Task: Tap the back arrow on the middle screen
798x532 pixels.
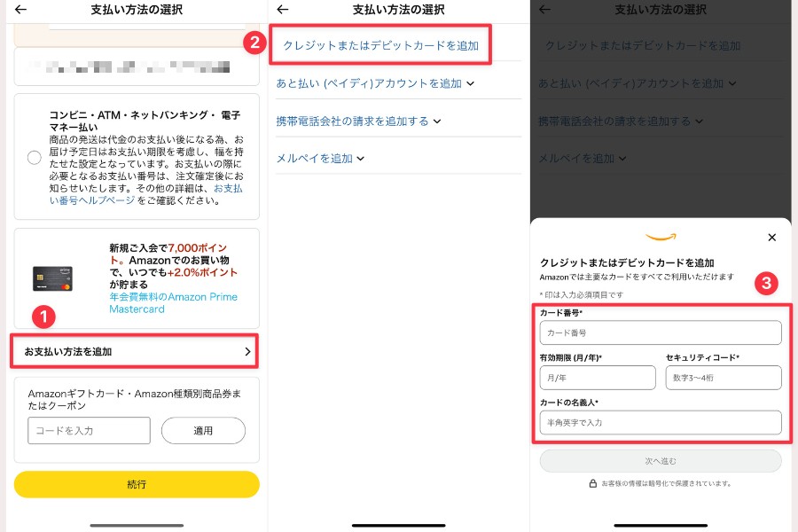Action: [x=283, y=9]
